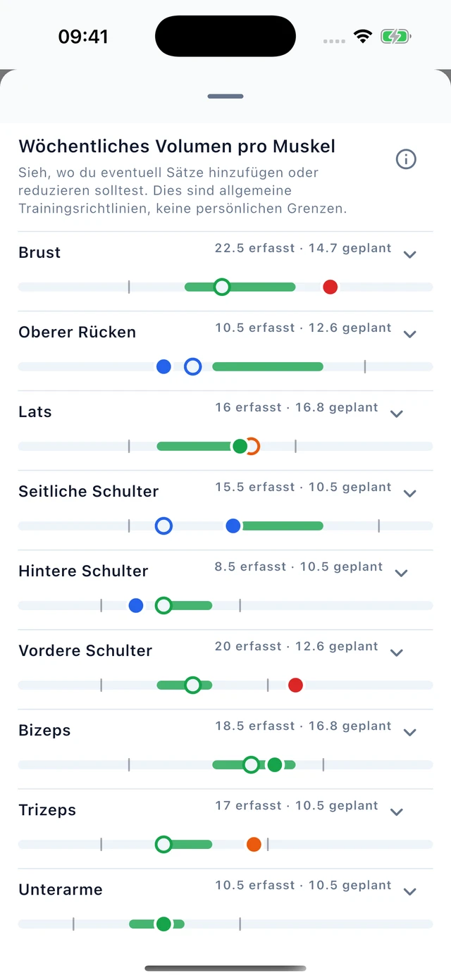Expand the Oberer Rücken row chevron
This screenshot has height=980, width=451.
[x=410, y=334]
